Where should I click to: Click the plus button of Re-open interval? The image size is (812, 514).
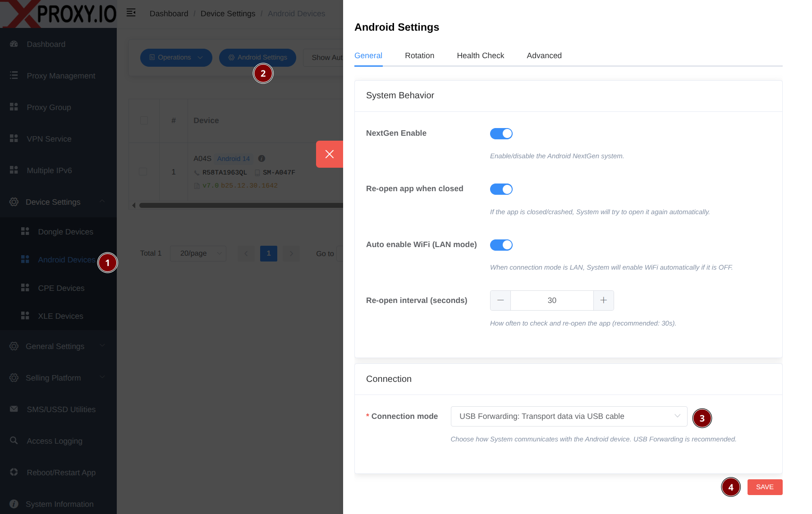pos(603,300)
